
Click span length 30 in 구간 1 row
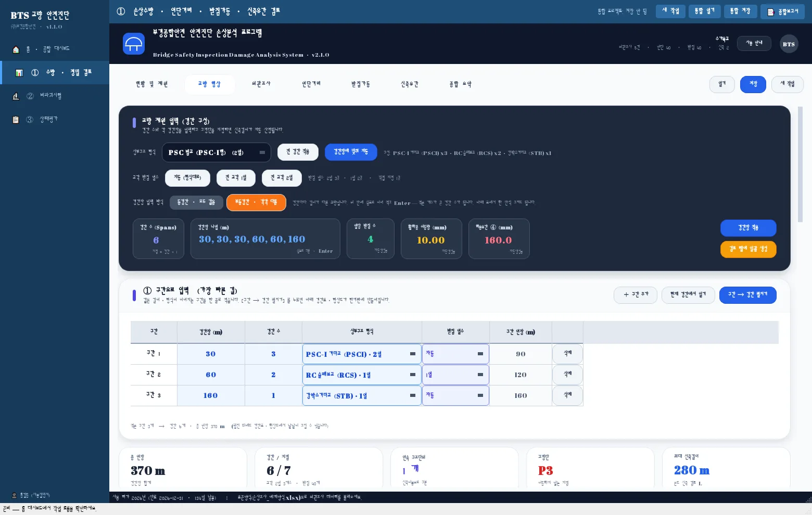click(x=211, y=354)
